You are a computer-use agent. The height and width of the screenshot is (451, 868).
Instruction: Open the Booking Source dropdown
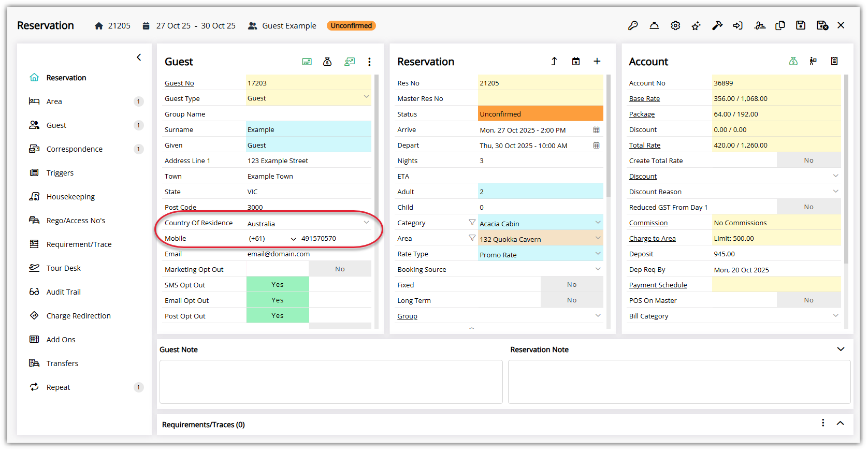point(598,269)
